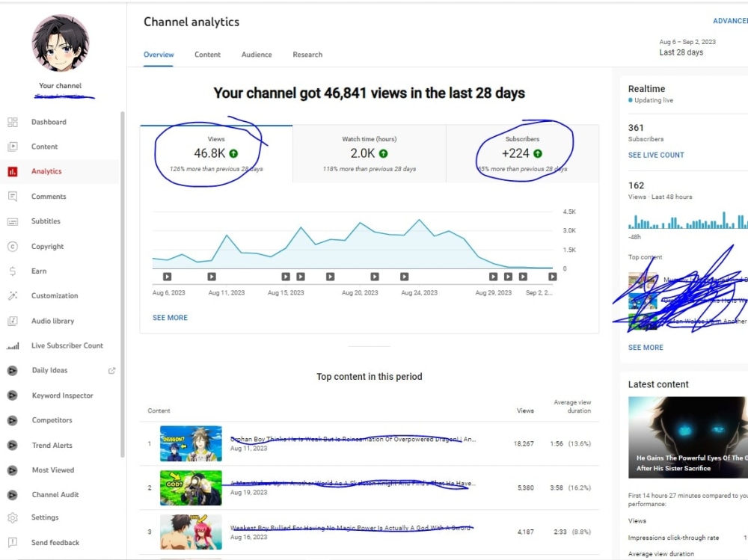
Task: Click the green up arrow beside +224 subscribers
Action: pos(538,153)
